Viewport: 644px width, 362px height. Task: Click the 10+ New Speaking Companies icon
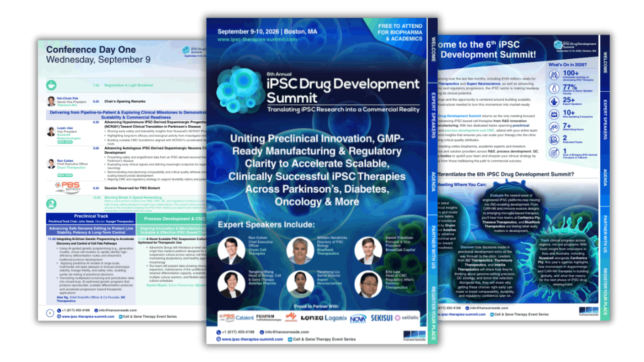click(x=554, y=114)
